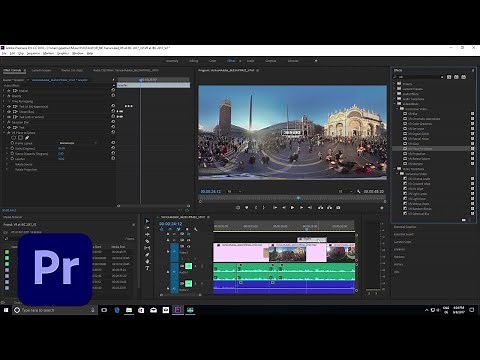
Task: Click Mark In button in Program monitor
Action: coord(256,207)
